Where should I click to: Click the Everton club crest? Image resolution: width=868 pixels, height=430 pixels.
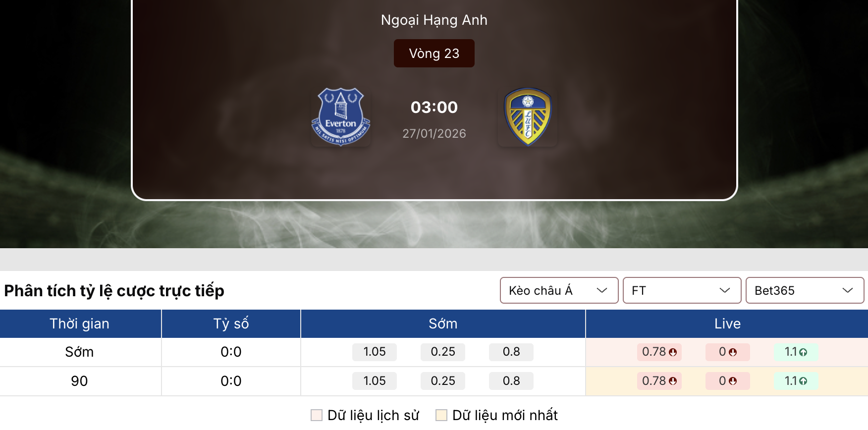click(x=341, y=117)
